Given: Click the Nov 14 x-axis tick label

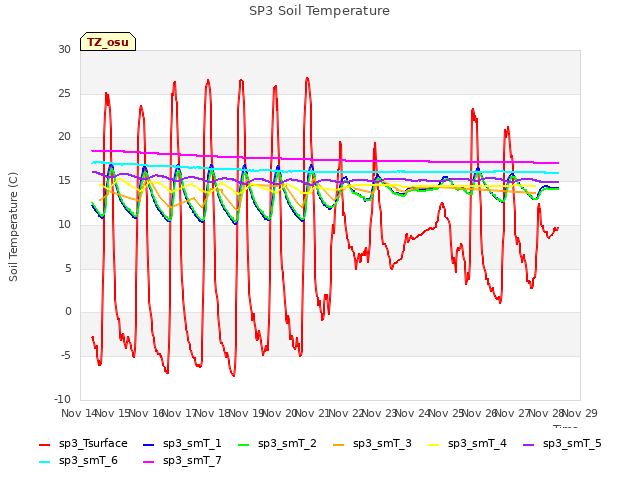Looking at the screenshot, I should (79, 413).
